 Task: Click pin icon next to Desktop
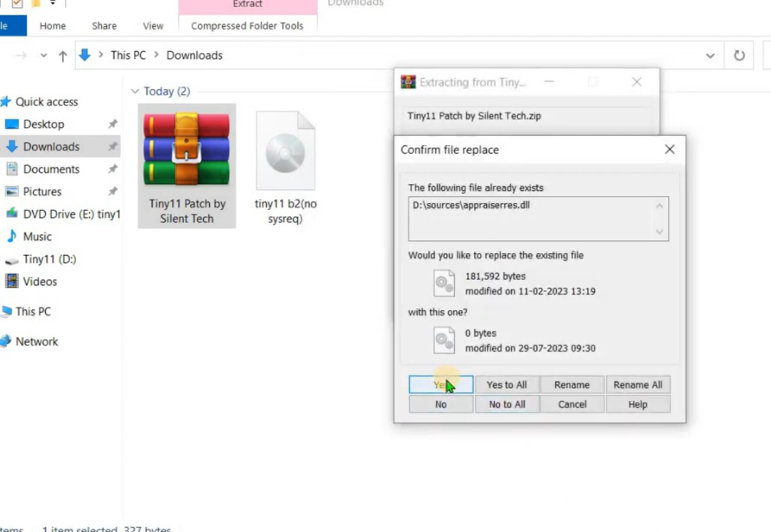tap(113, 124)
